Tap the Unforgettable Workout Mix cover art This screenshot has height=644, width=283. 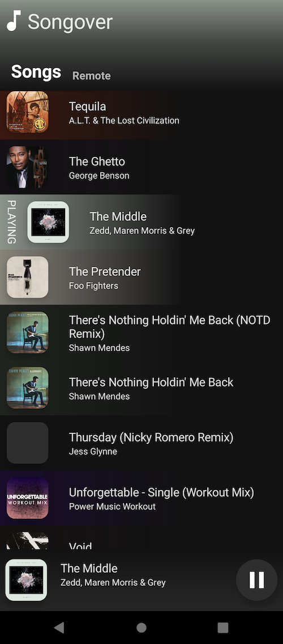[28, 498]
